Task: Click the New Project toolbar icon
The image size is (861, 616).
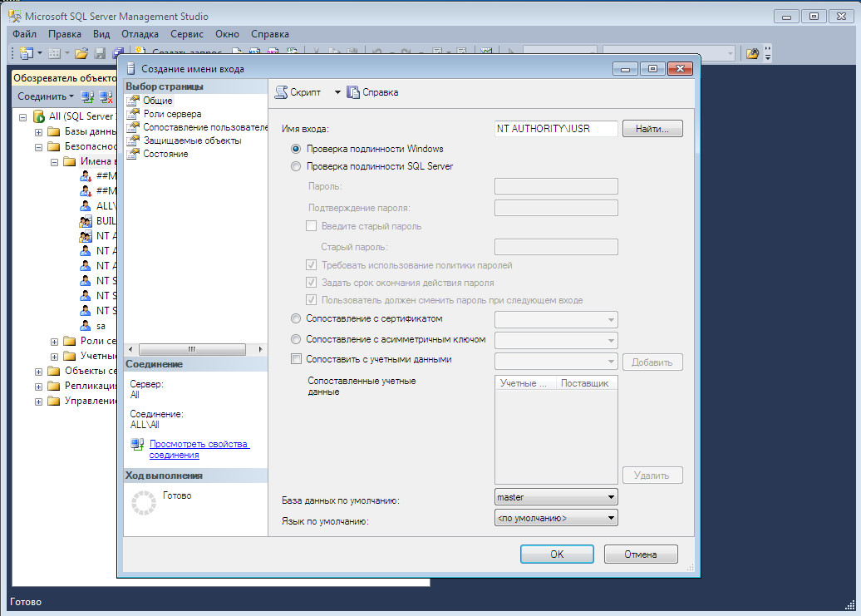Action: click(x=27, y=53)
